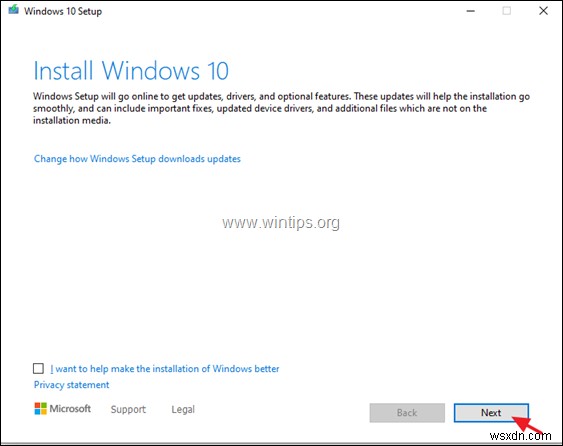This screenshot has height=446, width=563.
Task: Click the Next button
Action: click(491, 413)
